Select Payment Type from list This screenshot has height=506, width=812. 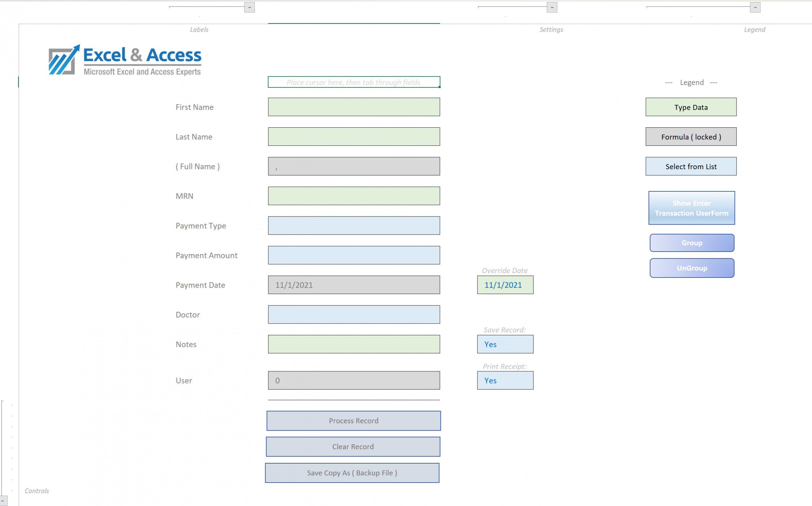pyautogui.click(x=354, y=226)
